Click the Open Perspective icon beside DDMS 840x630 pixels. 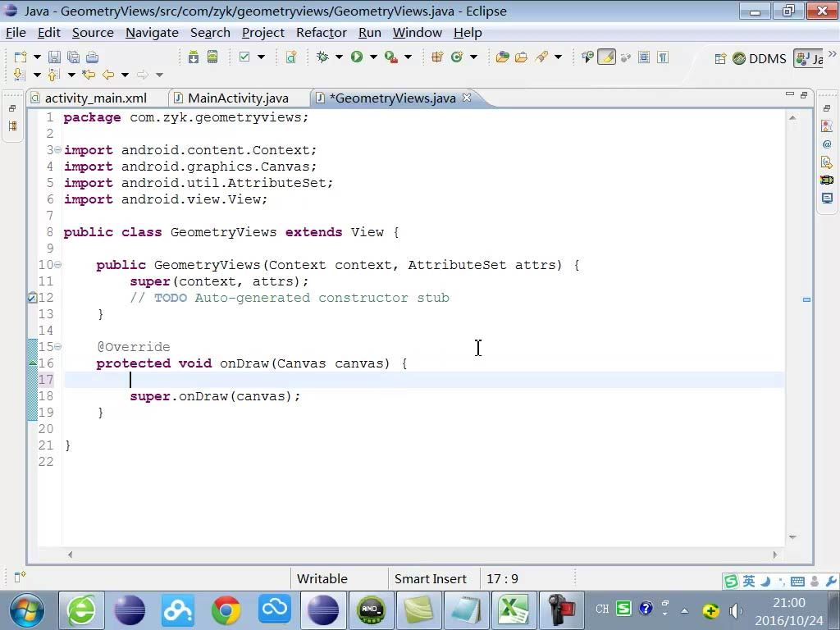pos(720,58)
